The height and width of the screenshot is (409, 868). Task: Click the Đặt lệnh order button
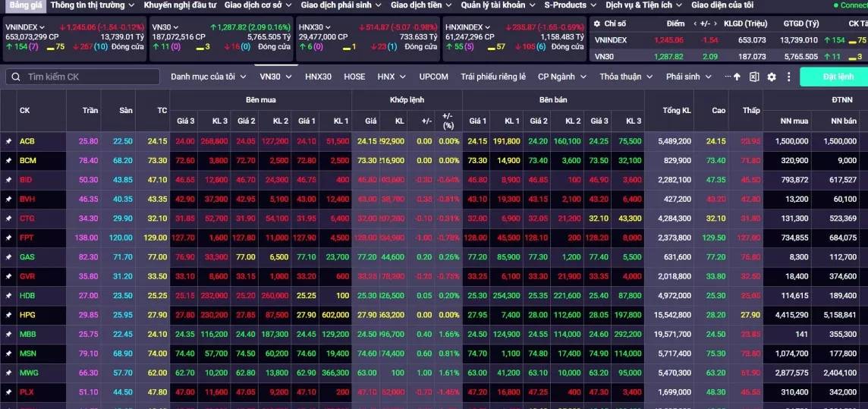pos(834,77)
